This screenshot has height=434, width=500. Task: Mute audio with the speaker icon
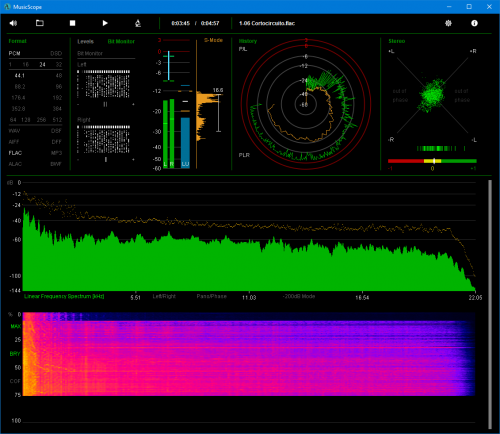(x=13, y=23)
